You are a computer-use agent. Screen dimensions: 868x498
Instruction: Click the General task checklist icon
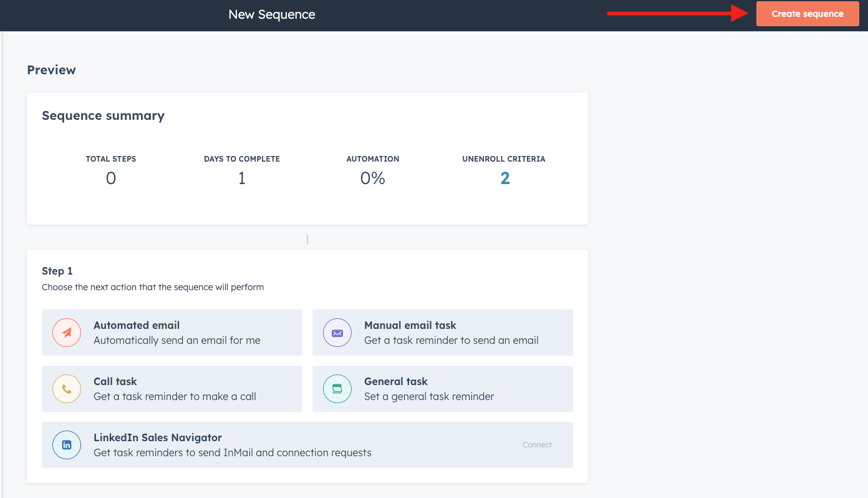[x=337, y=389]
